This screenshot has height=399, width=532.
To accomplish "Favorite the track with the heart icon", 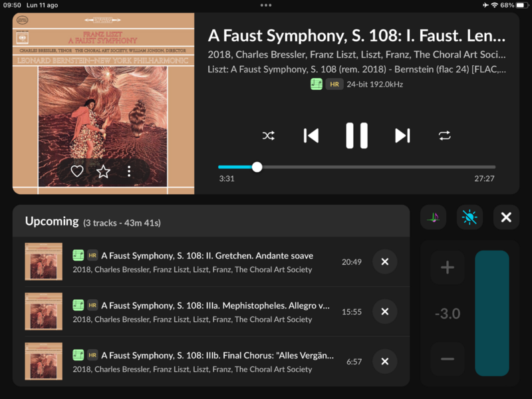I will (x=77, y=172).
